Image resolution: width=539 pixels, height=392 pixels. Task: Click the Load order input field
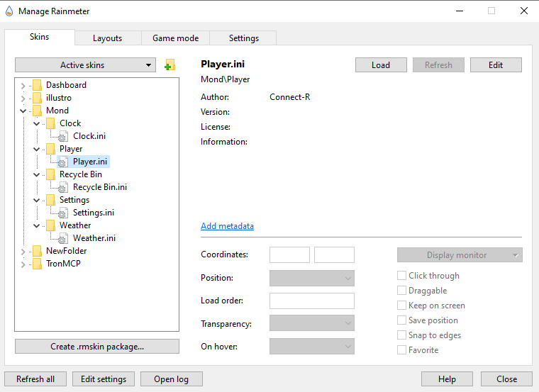click(x=312, y=301)
